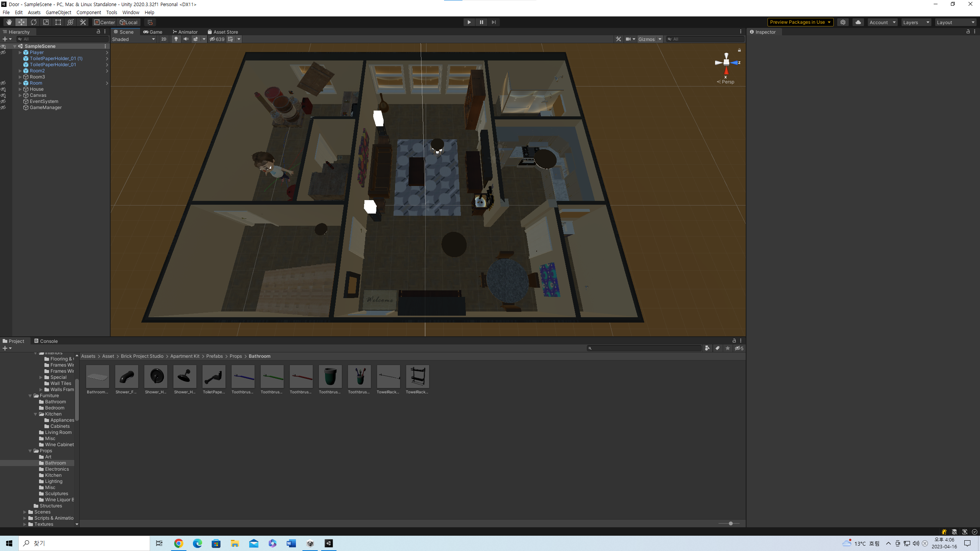980x551 pixels.
Task: Switch to the Game tab
Action: (x=153, y=32)
